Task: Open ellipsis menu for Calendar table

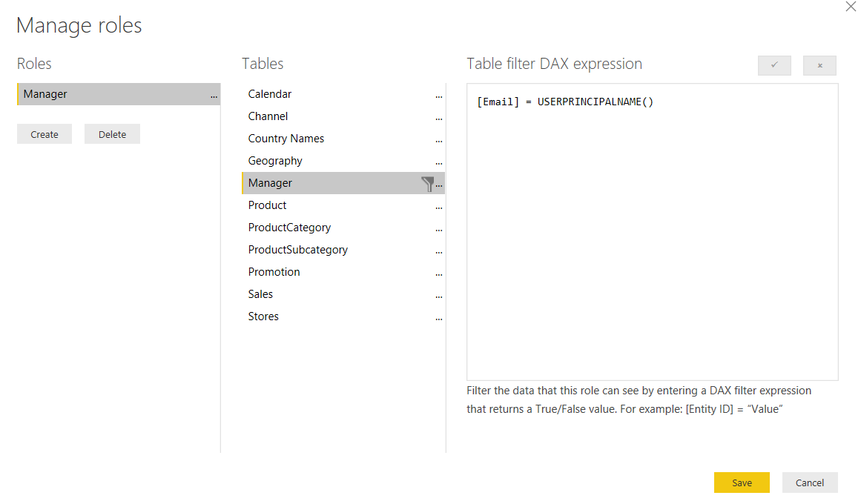Action: coord(439,95)
